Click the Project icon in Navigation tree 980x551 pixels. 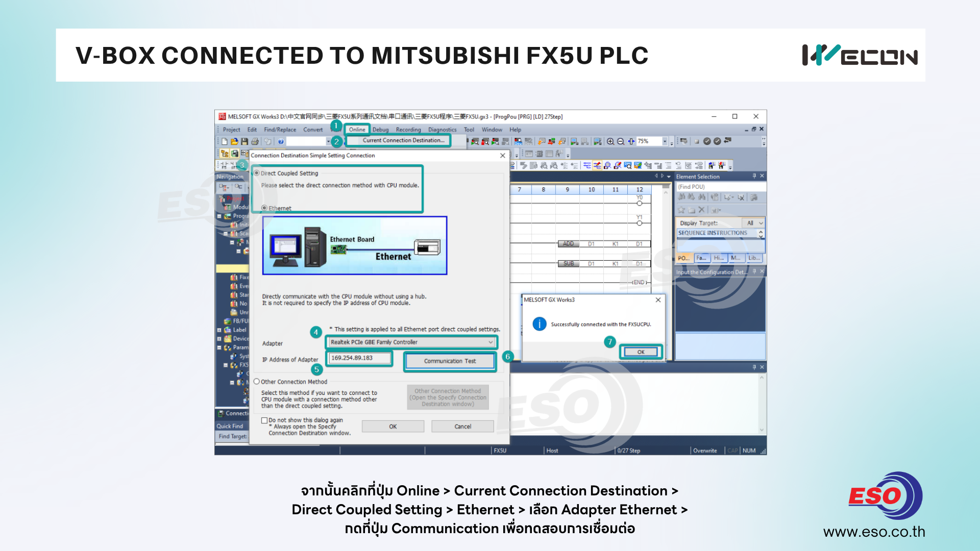(x=223, y=198)
